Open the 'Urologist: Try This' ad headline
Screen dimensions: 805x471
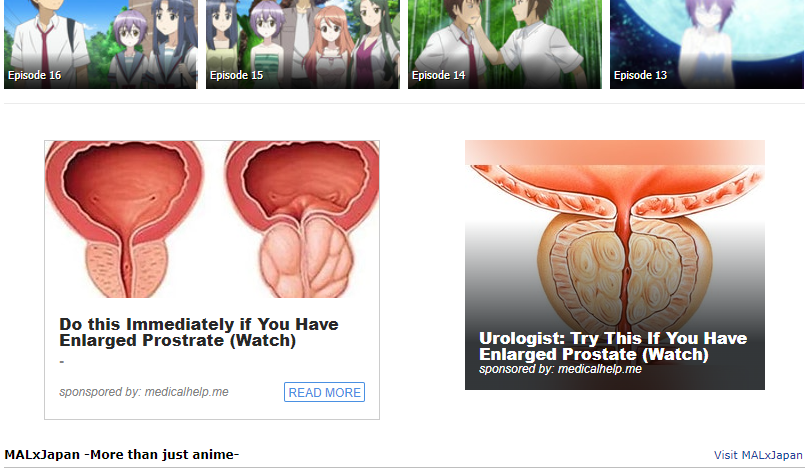613,346
